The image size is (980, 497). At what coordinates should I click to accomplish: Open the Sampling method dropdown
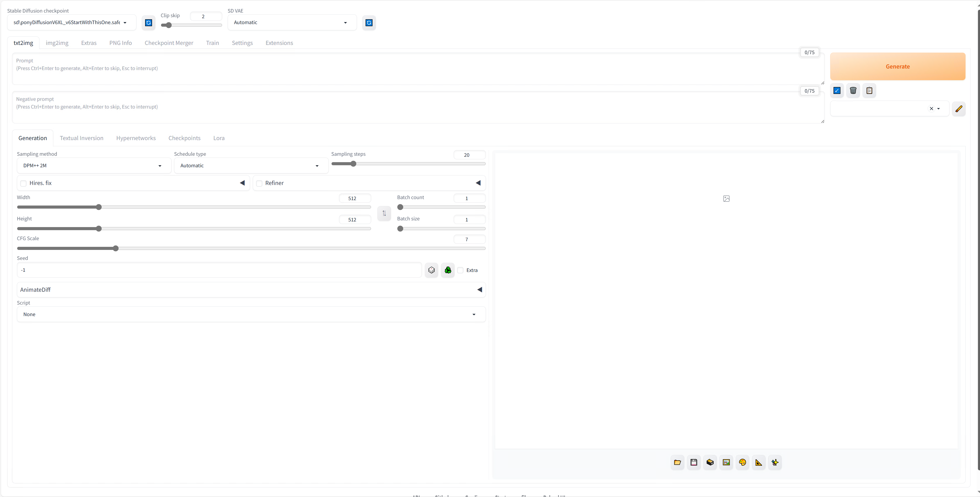[94, 165]
